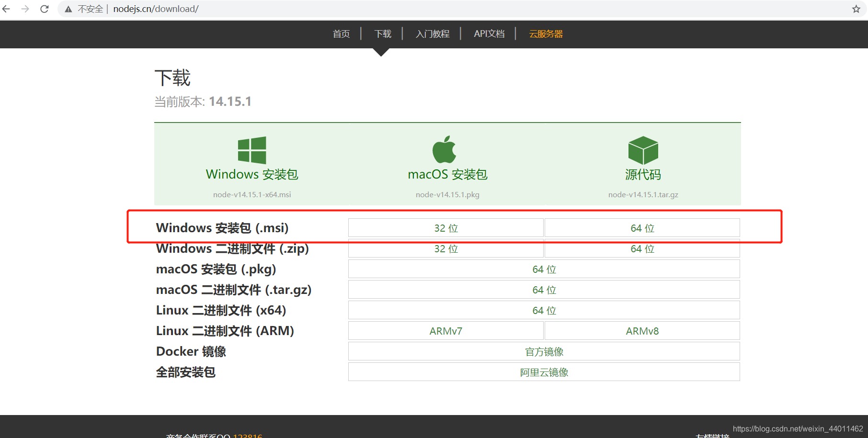Click the source code cube icon
Viewport: 868px width, 438px height.
643,150
